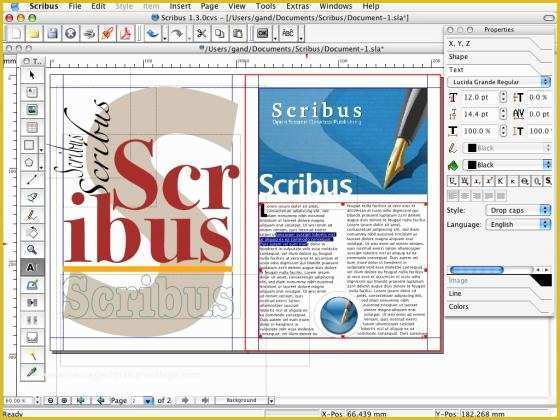This screenshot has width=560, height=420.
Task: Open the page number dropdown
Action: [148, 401]
